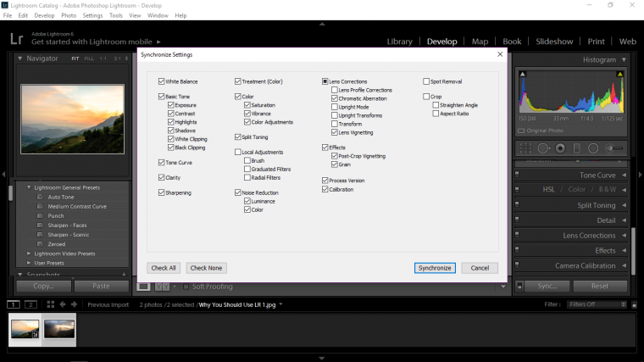This screenshot has height=362, width=644.
Task: Toggle the Tone Curve checkbox in dialog
Action: coord(161,162)
